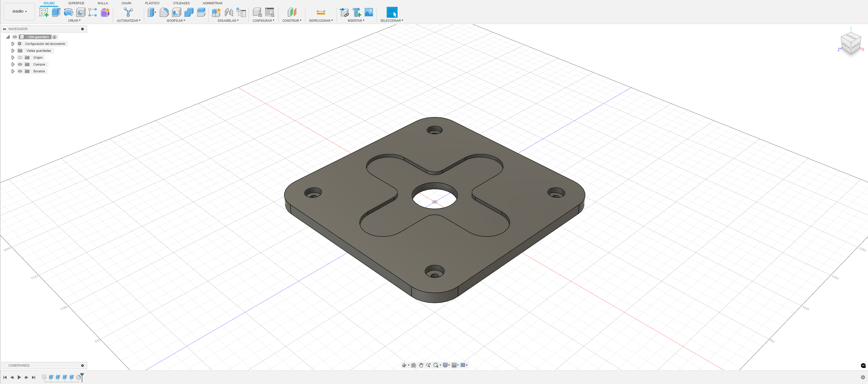The width and height of the screenshot is (868, 384).
Task: Expand the Bocetos tree node
Action: [x=13, y=71]
